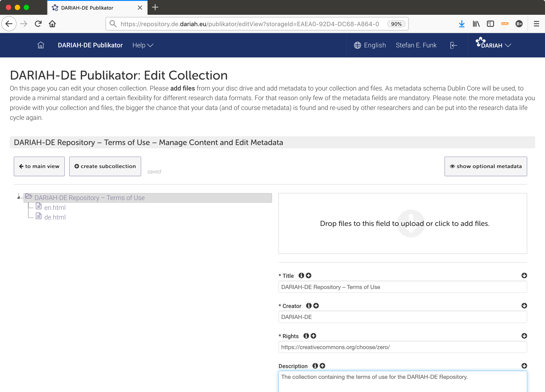Click the info icon next to Title field
This screenshot has height=392, width=545.
tap(301, 275)
